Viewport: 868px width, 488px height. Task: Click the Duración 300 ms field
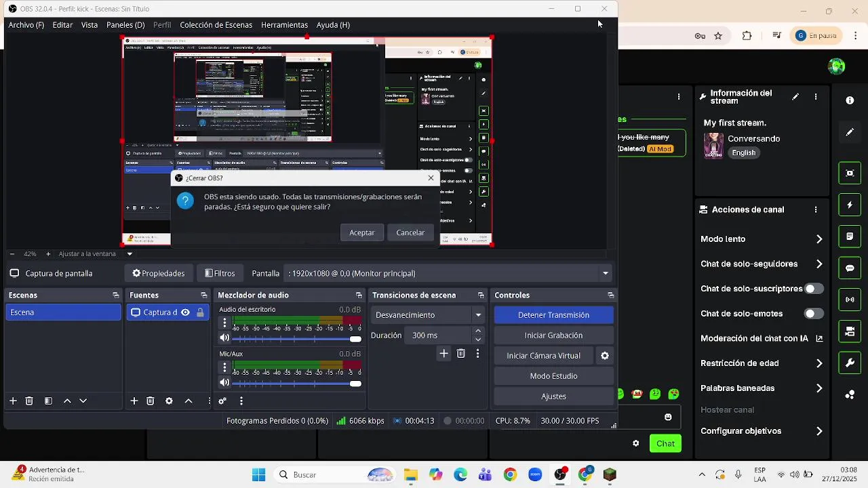[439, 335]
